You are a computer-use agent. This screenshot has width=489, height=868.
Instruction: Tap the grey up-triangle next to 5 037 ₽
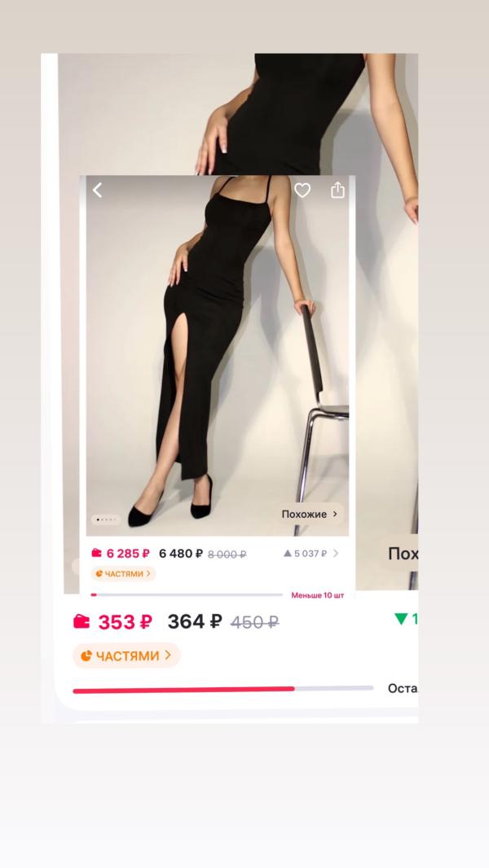point(288,553)
